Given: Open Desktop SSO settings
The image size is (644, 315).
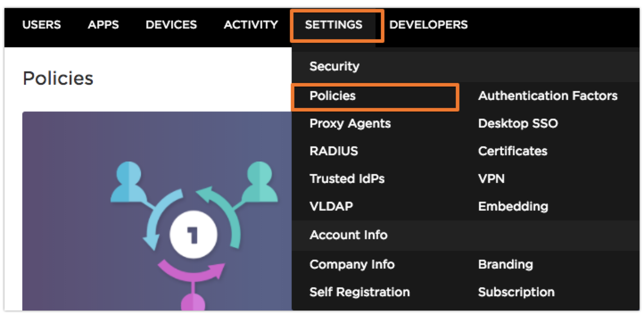Looking at the screenshot, I should [518, 124].
